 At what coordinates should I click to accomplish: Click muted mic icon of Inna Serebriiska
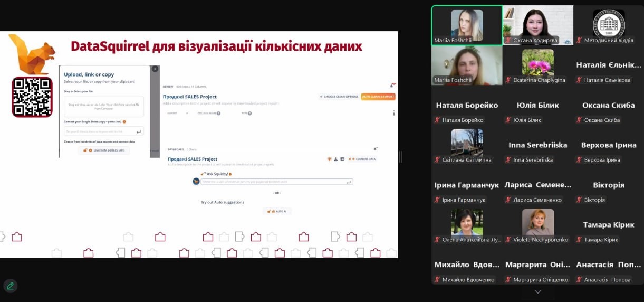(508, 160)
